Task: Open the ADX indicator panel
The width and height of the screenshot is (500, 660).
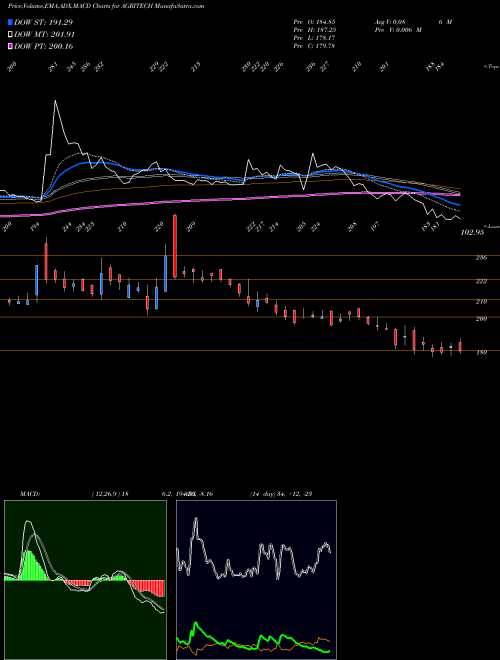Action: pos(256,580)
